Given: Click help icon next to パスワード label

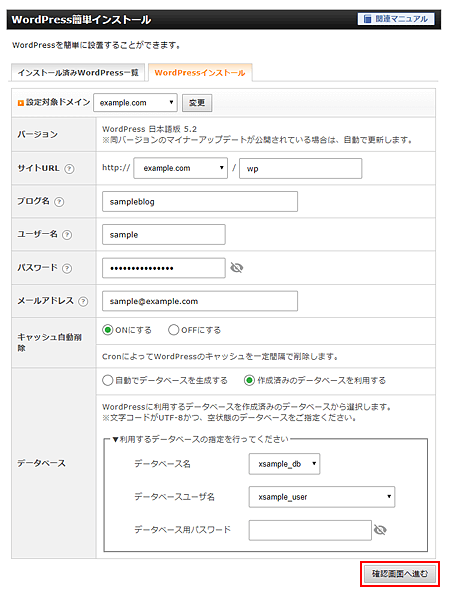Looking at the screenshot, I should click(67, 268).
